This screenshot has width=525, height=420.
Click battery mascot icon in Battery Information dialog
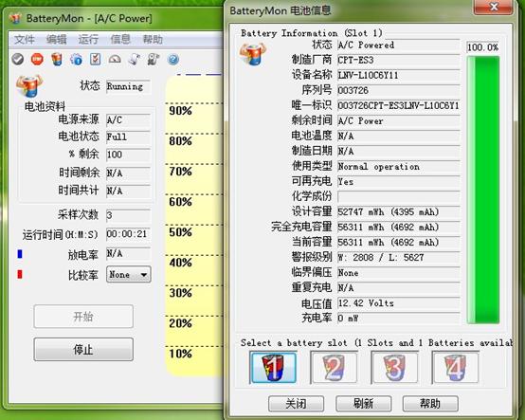(253, 54)
